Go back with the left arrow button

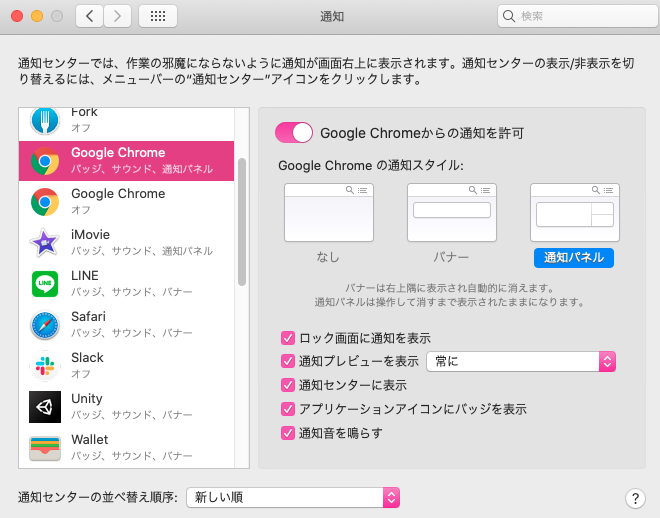[x=89, y=16]
